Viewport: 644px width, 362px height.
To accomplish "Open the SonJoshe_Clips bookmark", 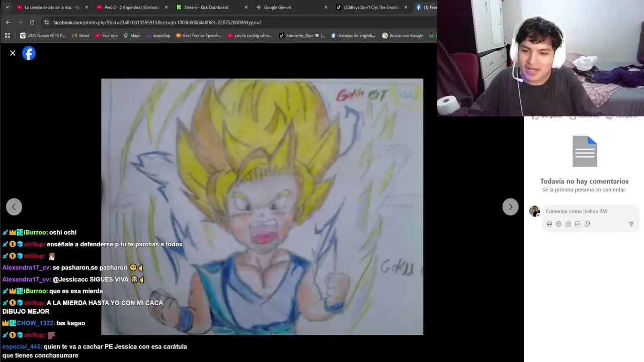I will point(302,36).
